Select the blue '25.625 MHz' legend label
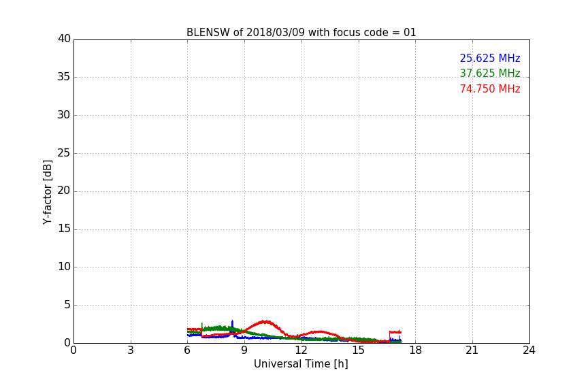This screenshot has height=392, width=588. click(x=490, y=58)
